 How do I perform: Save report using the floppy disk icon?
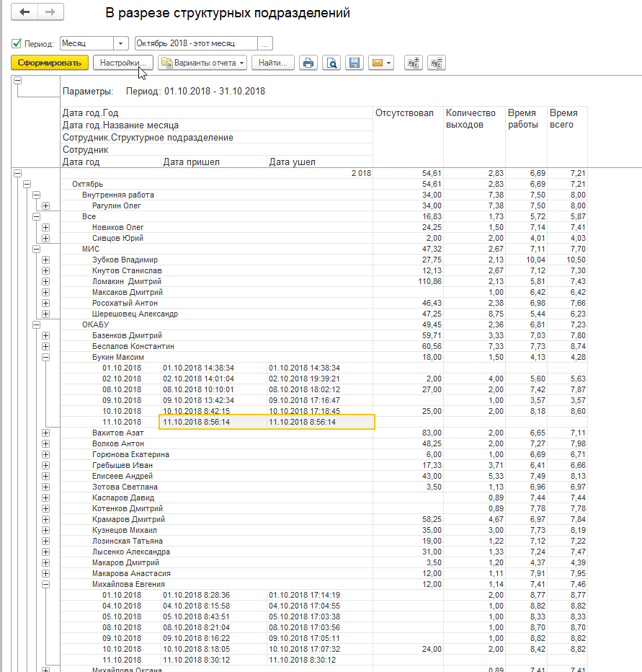pyautogui.click(x=354, y=63)
